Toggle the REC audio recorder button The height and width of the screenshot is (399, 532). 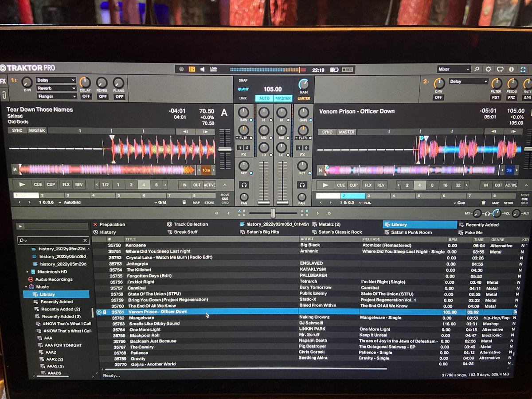(x=348, y=70)
